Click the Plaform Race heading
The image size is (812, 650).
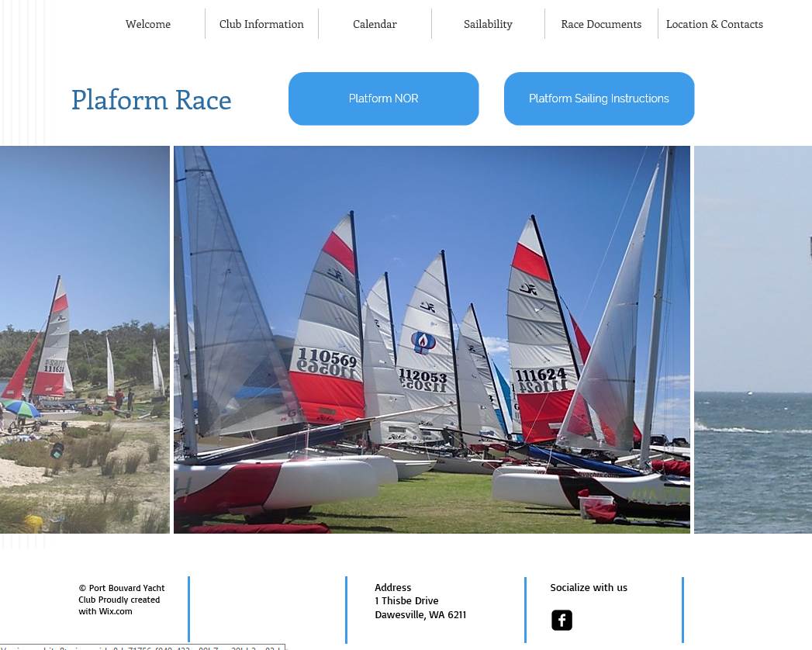[x=151, y=99]
